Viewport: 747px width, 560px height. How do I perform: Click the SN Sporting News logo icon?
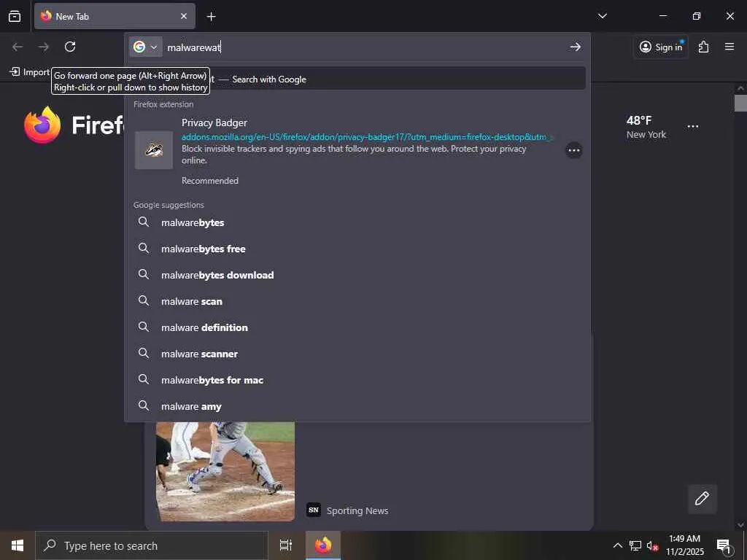pyautogui.click(x=314, y=510)
